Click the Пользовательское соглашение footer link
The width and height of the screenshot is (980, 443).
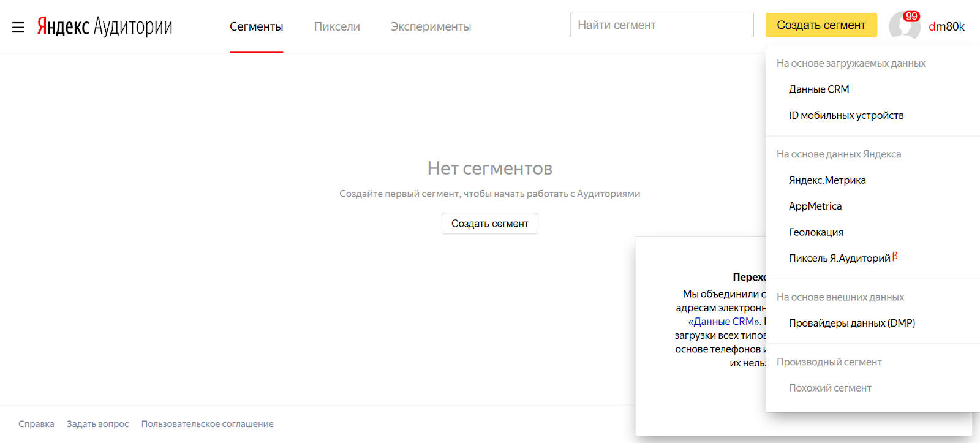pyautogui.click(x=207, y=424)
